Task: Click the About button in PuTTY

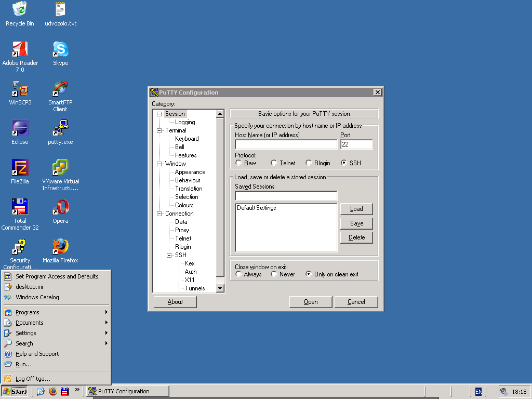Action: click(x=175, y=302)
